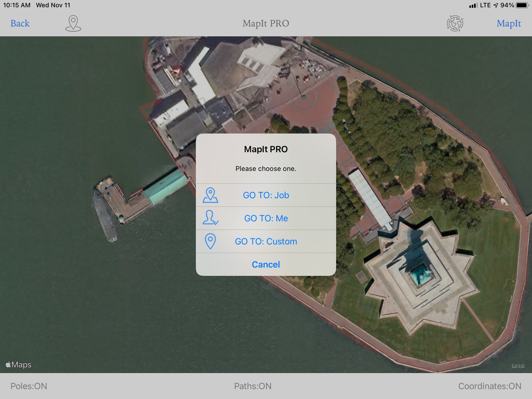
Task: Tap the 10:15 AM clock in the status bar
Action: (x=17, y=5)
